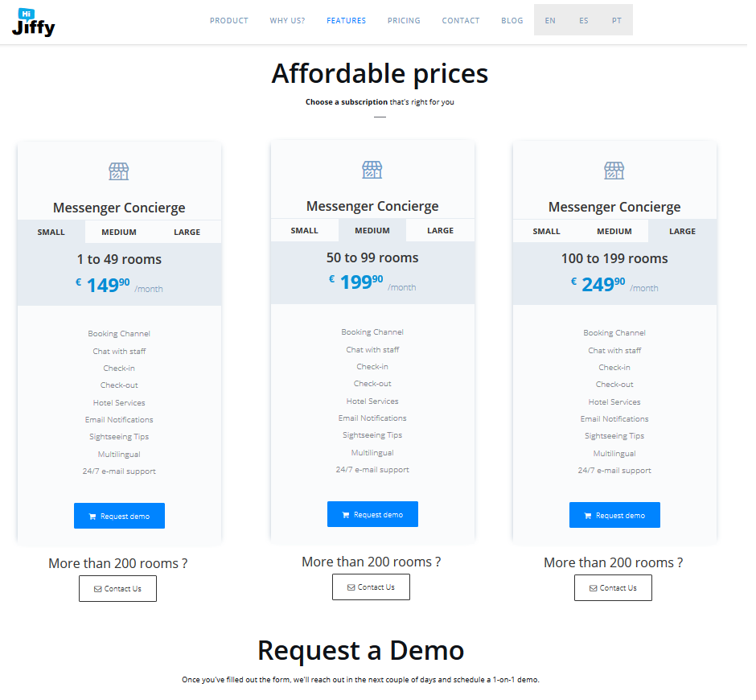Switch the middle card to the SMALL tab
Image resolution: width=756 pixels, height=700 pixels.
coord(304,231)
